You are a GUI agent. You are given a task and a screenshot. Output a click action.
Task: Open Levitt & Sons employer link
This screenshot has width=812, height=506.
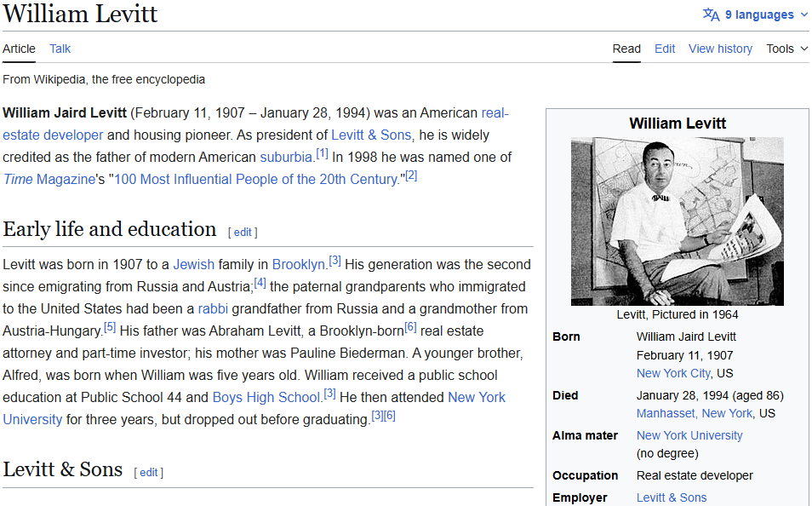(672, 497)
